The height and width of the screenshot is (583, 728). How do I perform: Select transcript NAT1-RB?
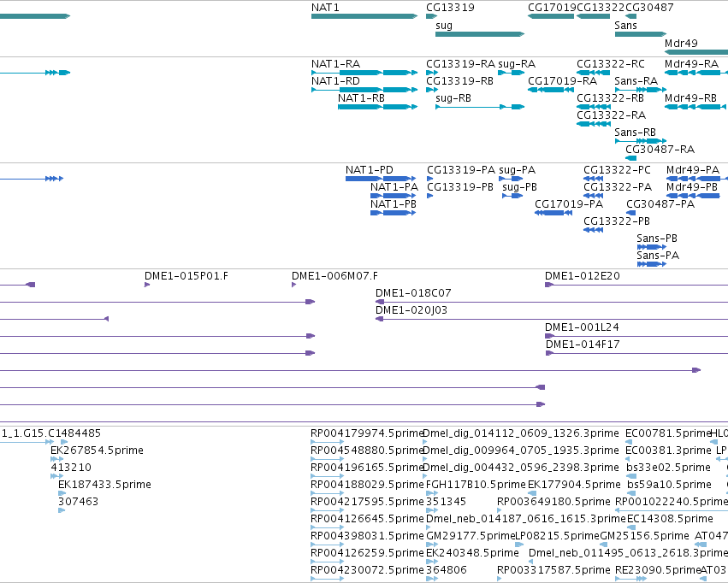click(x=378, y=107)
